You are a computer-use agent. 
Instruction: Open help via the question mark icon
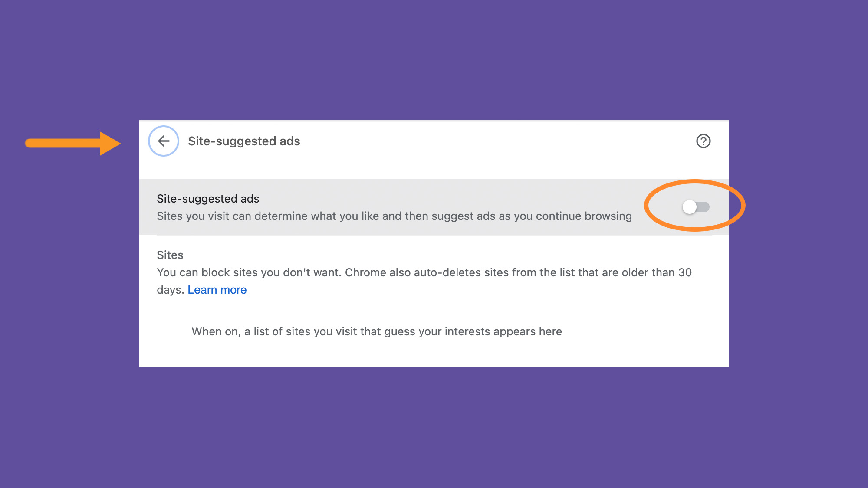click(703, 141)
